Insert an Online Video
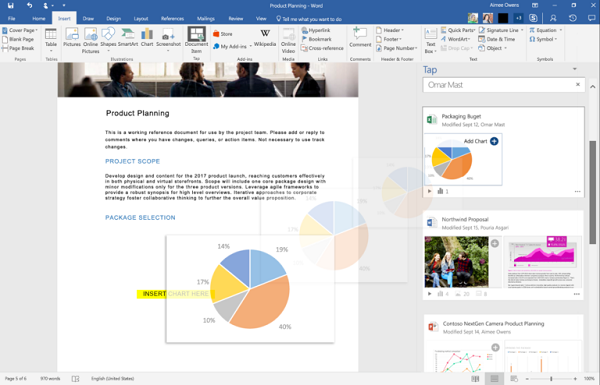The width and height of the screenshot is (600, 385). click(x=288, y=41)
